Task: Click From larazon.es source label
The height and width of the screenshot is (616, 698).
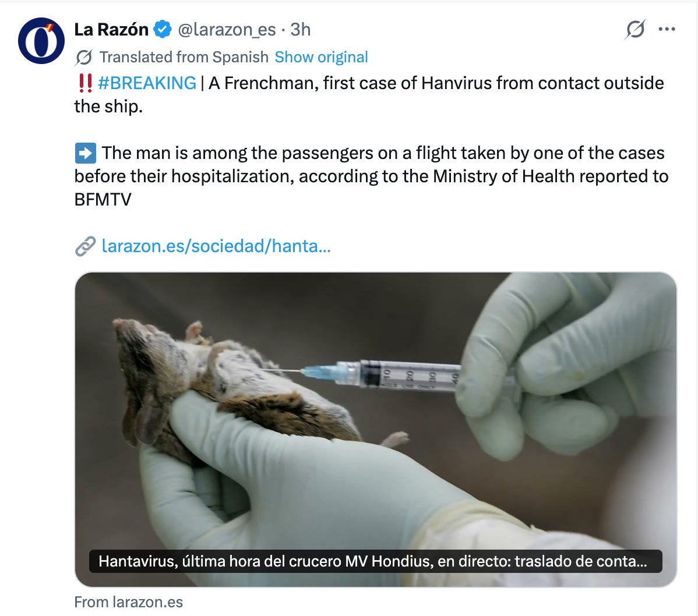Action: [128, 602]
